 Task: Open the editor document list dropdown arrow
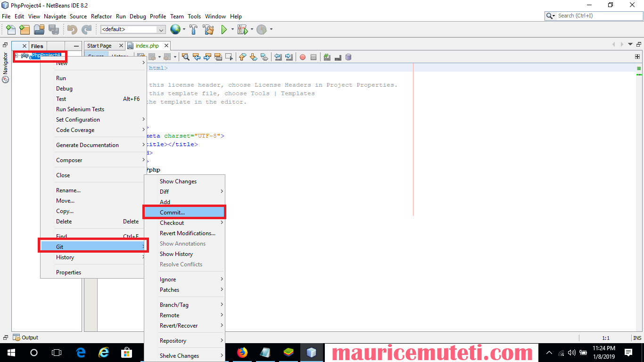[631, 44]
